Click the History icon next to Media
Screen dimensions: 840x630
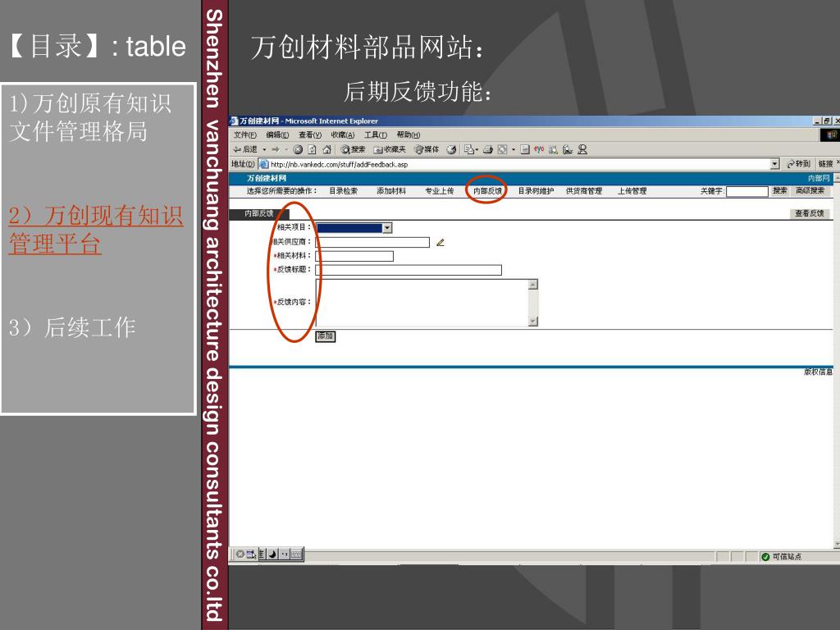[452, 149]
